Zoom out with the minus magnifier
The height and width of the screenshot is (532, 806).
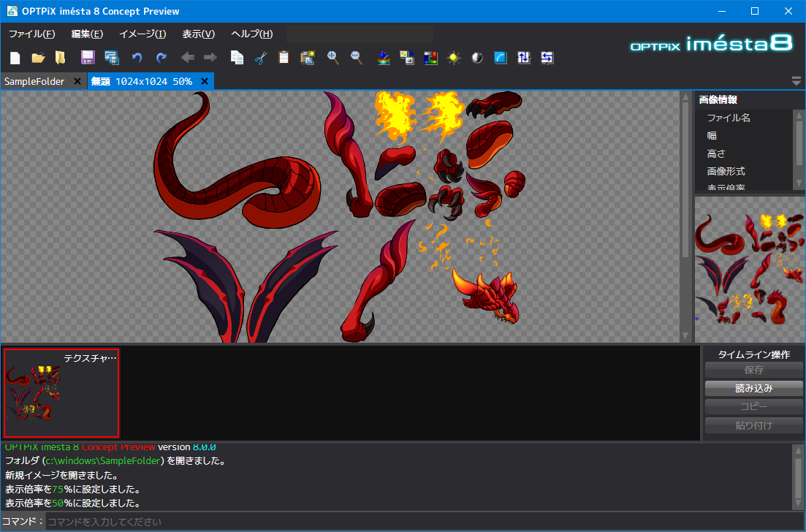point(357,58)
